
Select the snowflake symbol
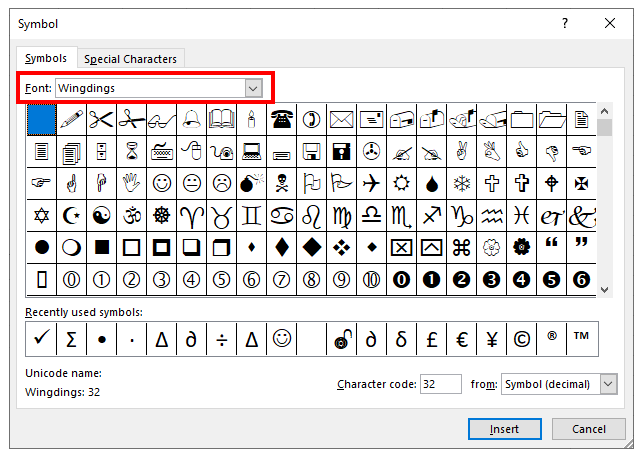(461, 183)
